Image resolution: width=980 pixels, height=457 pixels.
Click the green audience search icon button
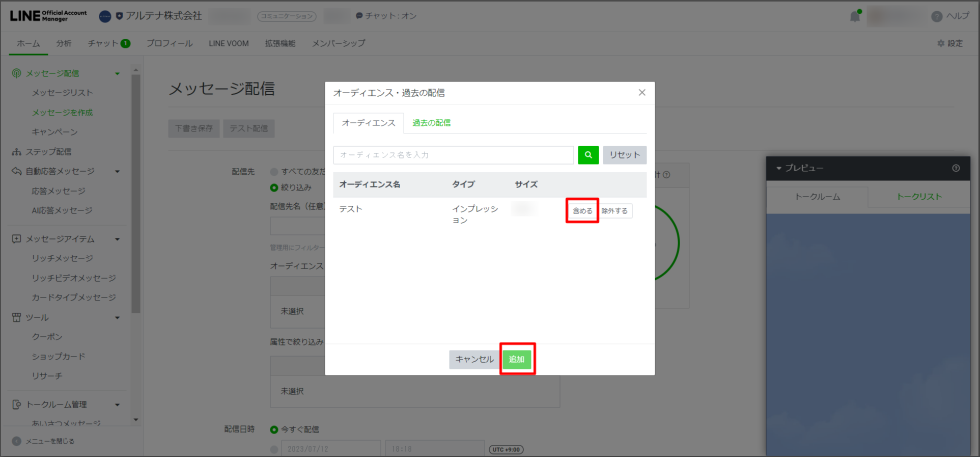[x=588, y=155]
